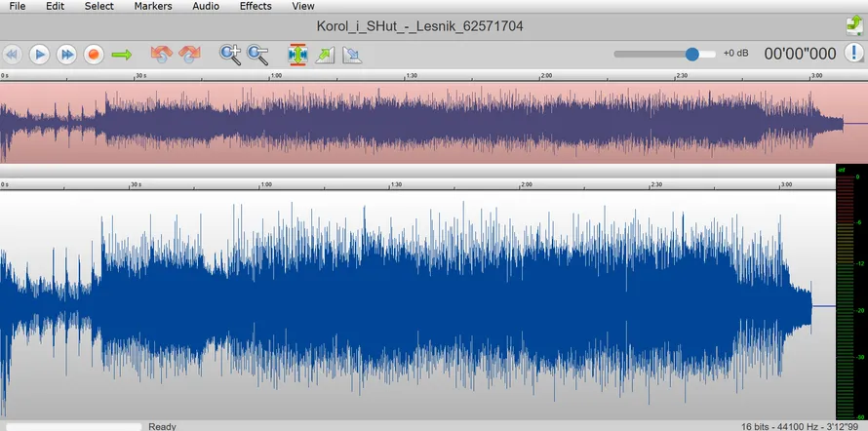Click the fast forward button

pos(66,55)
